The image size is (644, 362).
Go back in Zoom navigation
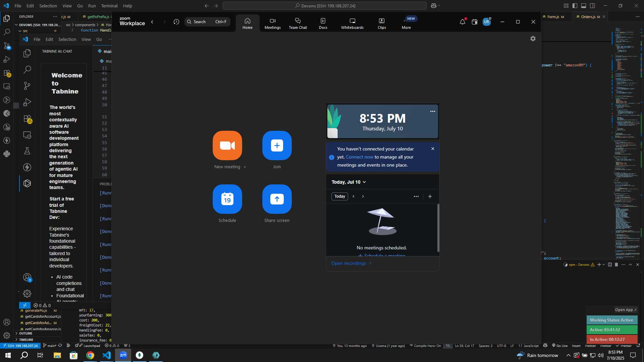coord(152,22)
